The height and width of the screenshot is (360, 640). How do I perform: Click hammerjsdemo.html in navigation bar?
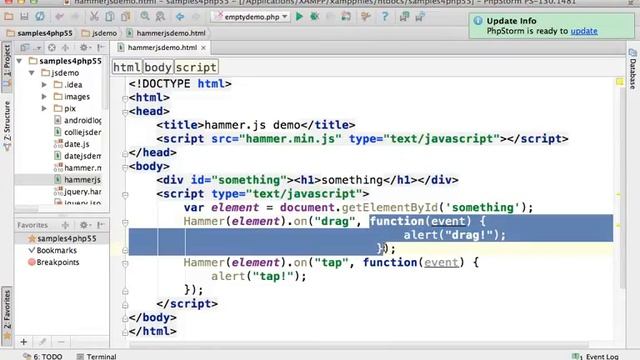point(166,33)
